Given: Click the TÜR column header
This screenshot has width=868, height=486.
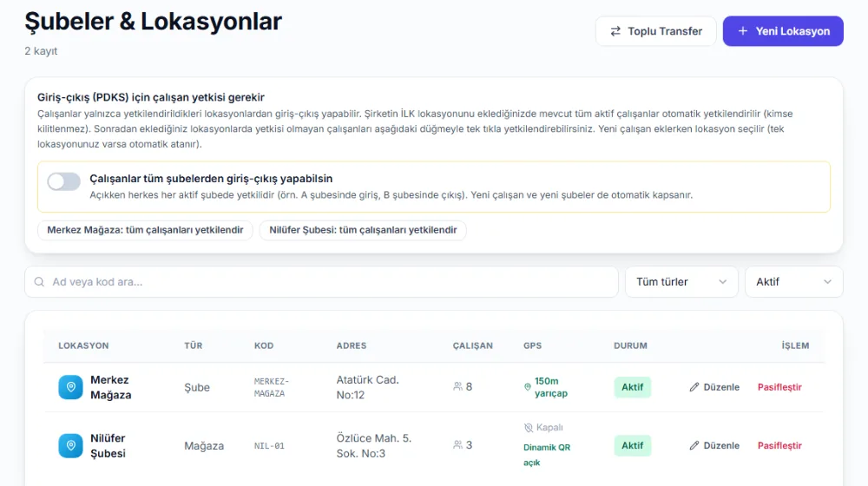Looking at the screenshot, I should click(194, 345).
